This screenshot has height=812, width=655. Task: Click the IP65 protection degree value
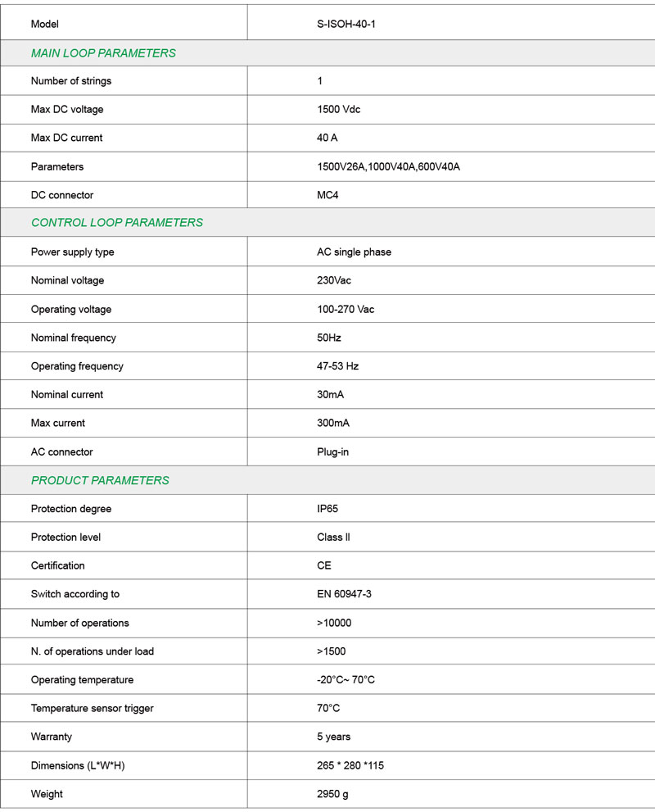click(327, 509)
